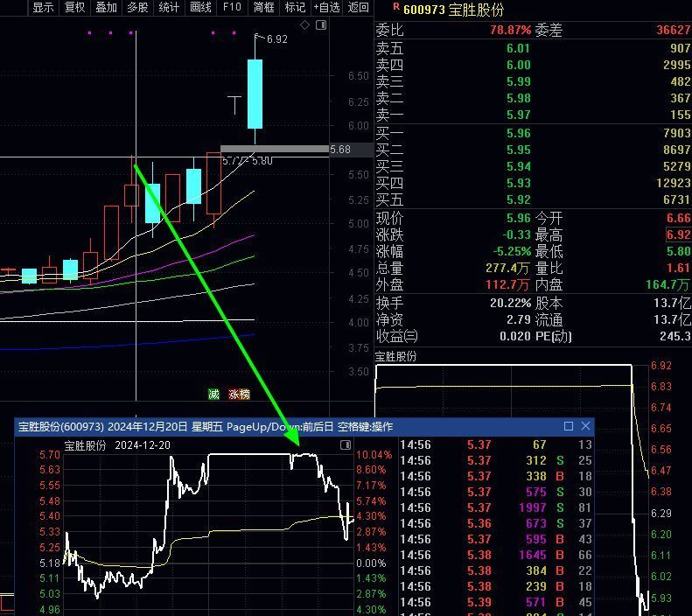Click the panel icon in the intraday popup chart

346,444
